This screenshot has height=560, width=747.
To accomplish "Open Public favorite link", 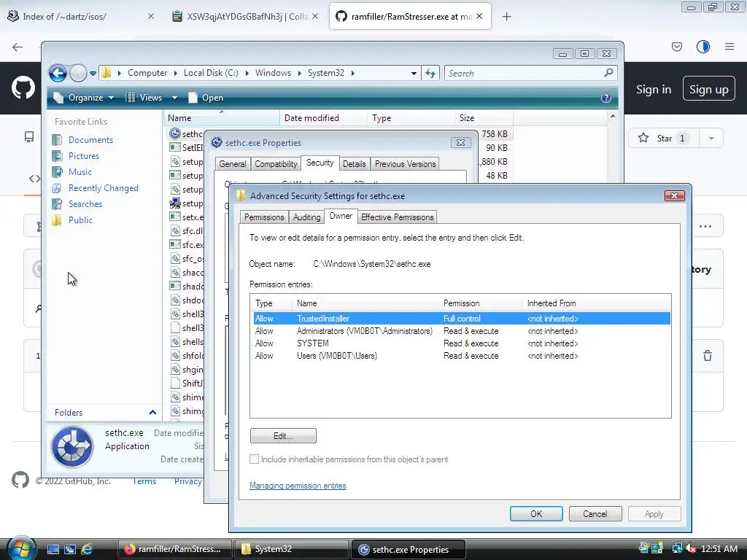I will coord(80,220).
